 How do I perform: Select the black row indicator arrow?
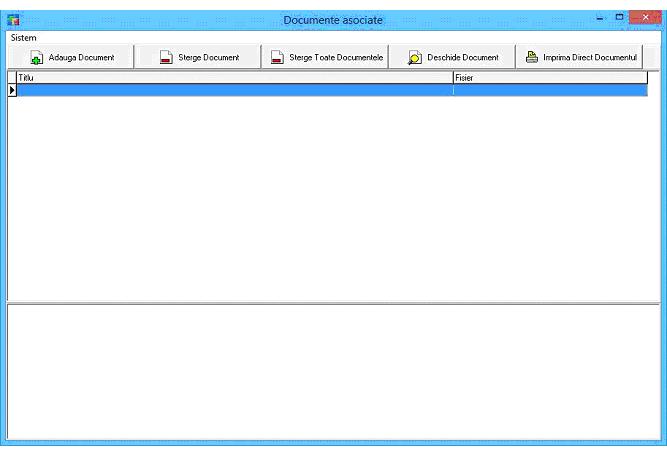(12, 90)
